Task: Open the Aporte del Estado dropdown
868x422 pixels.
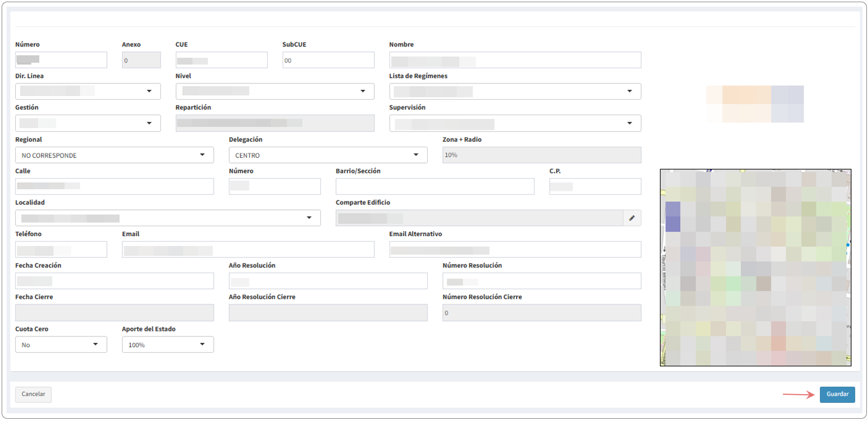Action: coord(167,345)
